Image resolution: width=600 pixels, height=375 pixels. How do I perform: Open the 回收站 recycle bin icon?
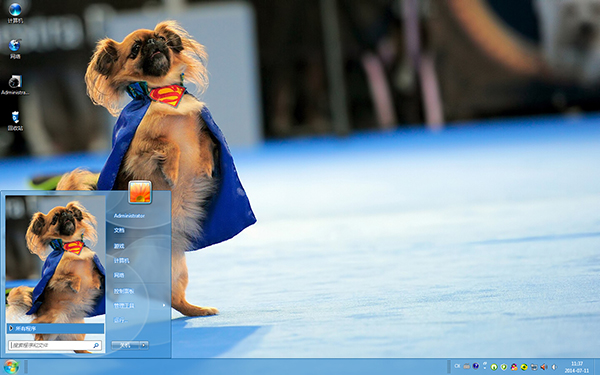[15, 121]
